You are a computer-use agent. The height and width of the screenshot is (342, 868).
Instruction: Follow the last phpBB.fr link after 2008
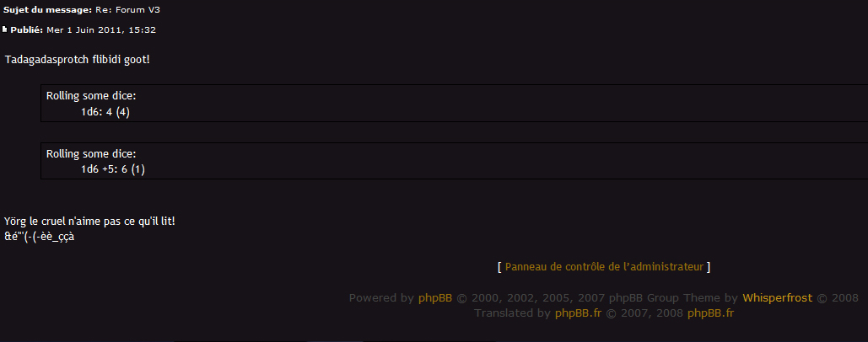(x=710, y=313)
